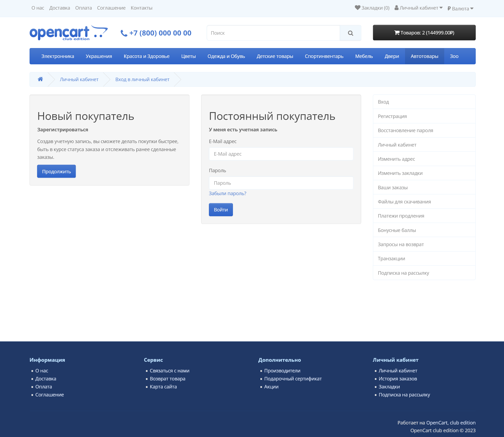Select Детские товары in navigation bar
The height and width of the screenshot is (437, 504).
tap(275, 56)
